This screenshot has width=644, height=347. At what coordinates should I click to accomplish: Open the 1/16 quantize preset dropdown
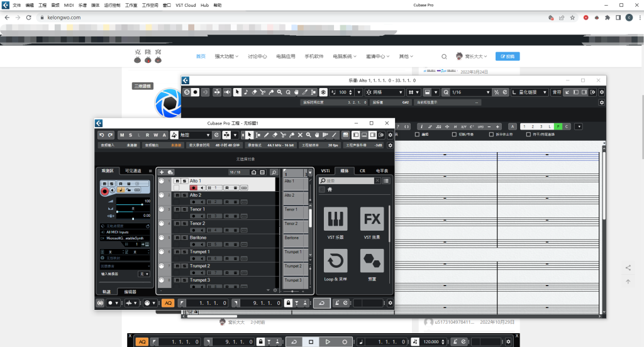pyautogui.click(x=470, y=92)
